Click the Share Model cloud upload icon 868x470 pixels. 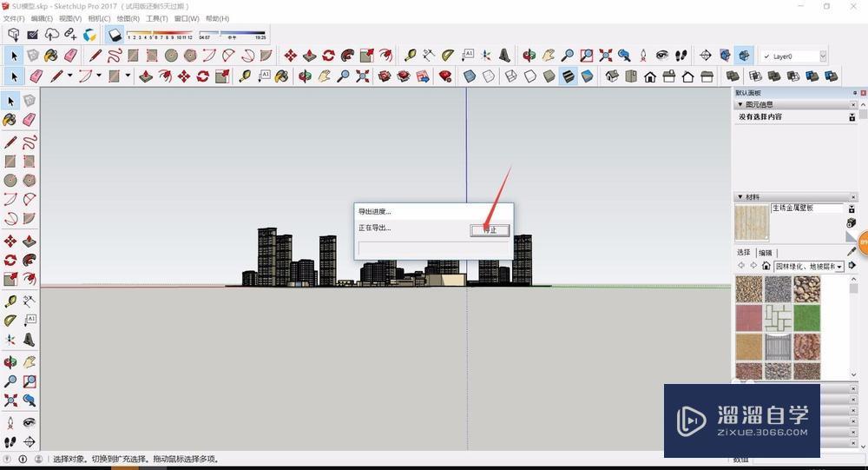tap(51, 35)
